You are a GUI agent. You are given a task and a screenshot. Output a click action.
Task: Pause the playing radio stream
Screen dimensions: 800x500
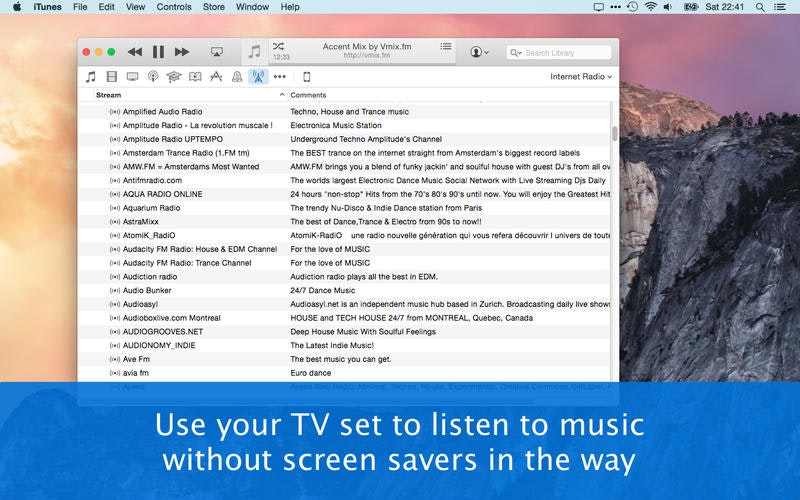(x=158, y=52)
